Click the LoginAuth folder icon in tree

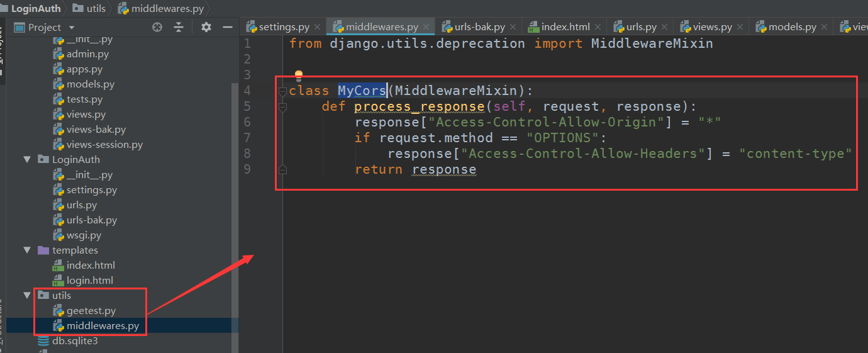(x=43, y=160)
